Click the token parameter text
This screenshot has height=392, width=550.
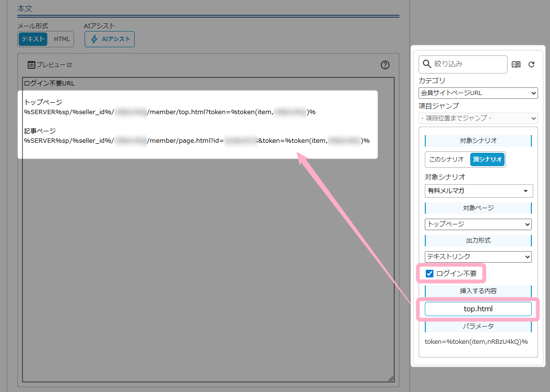(476, 342)
